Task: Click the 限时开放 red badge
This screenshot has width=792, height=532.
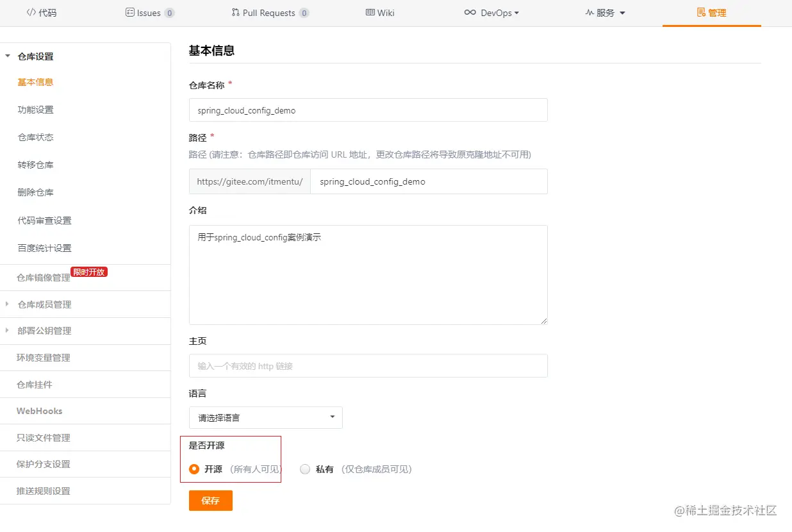Action: 89,272
